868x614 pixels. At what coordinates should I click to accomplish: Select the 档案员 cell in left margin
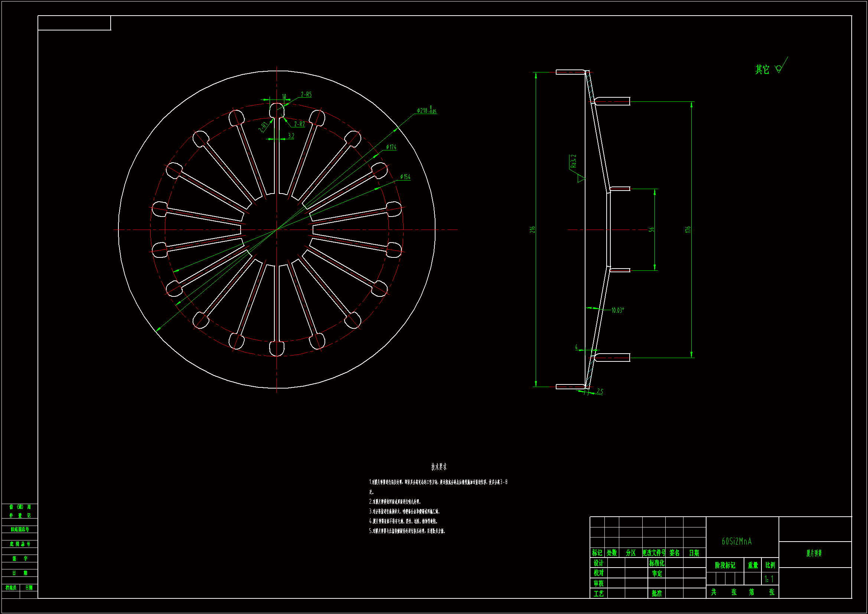coord(11,588)
